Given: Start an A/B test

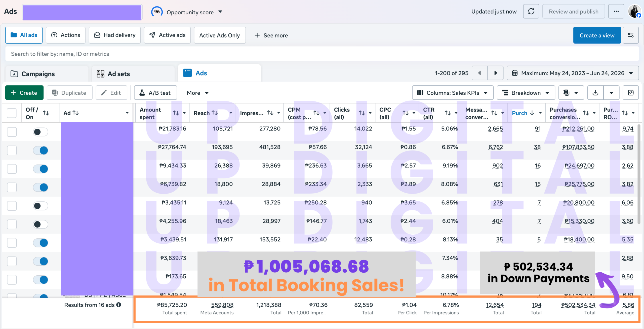Looking at the screenshot, I should pyautogui.click(x=155, y=93).
